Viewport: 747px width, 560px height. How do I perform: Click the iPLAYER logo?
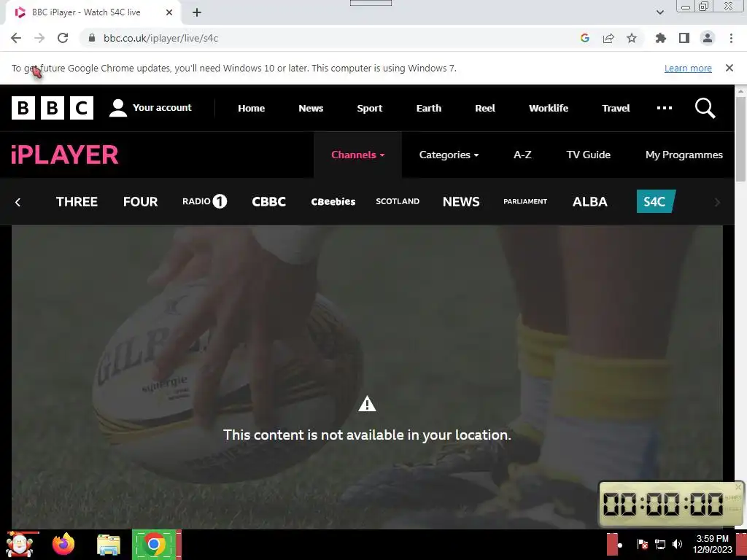64,155
